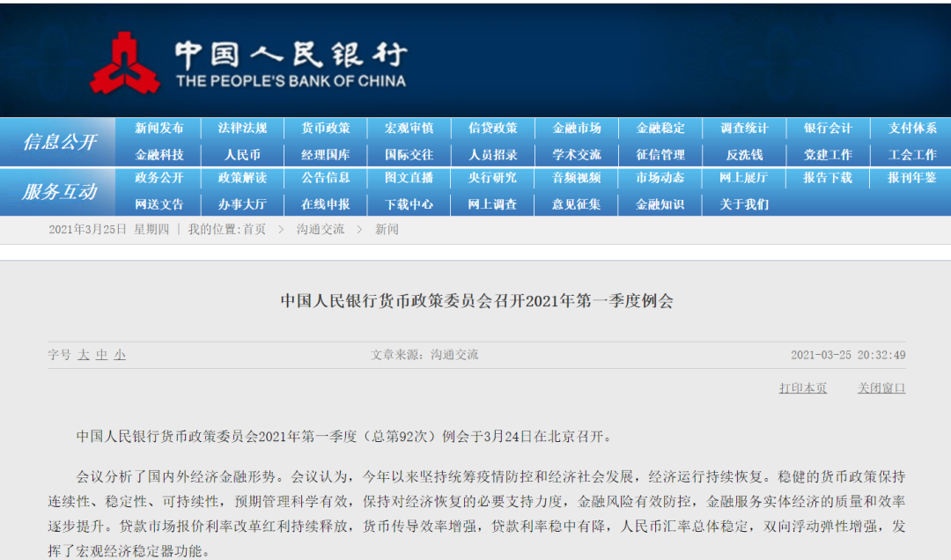Click the People's Bank of China logo emblem

[x=125, y=63]
